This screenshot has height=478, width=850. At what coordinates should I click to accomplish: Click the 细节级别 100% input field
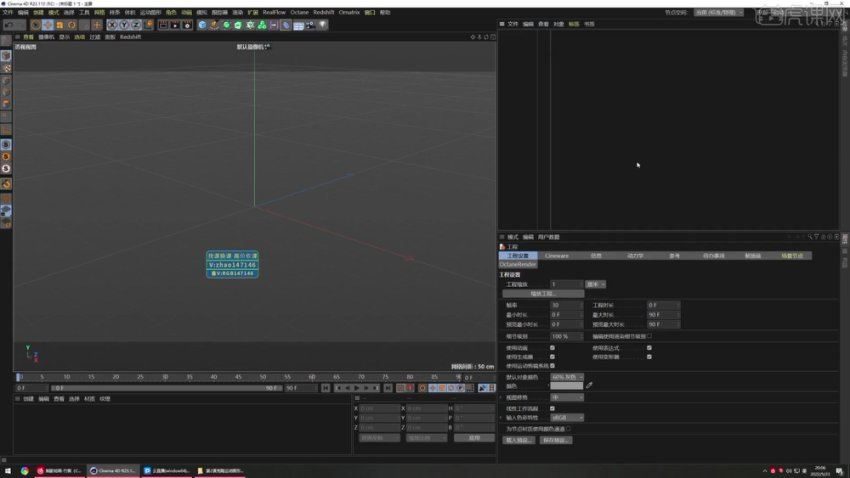pyautogui.click(x=566, y=337)
